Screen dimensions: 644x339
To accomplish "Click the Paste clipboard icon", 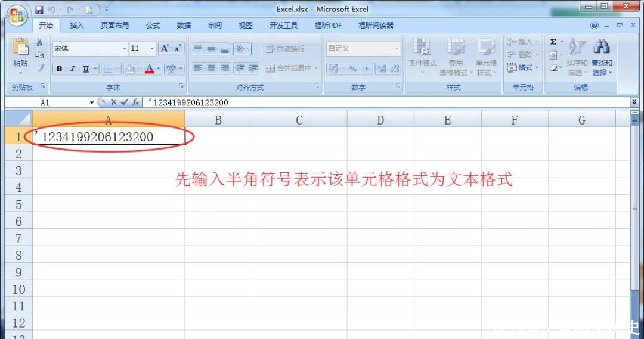I will (x=20, y=47).
